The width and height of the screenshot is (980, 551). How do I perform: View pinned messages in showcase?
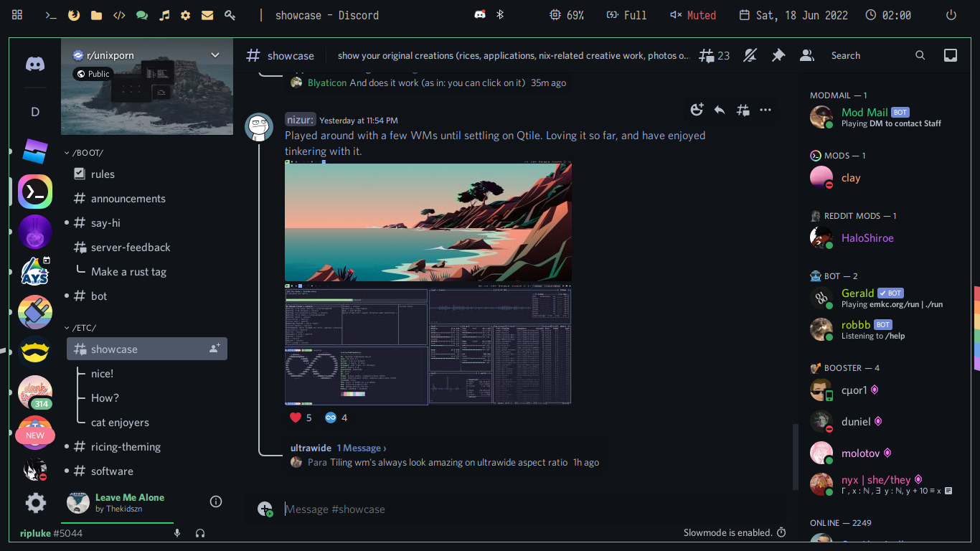[778, 55]
